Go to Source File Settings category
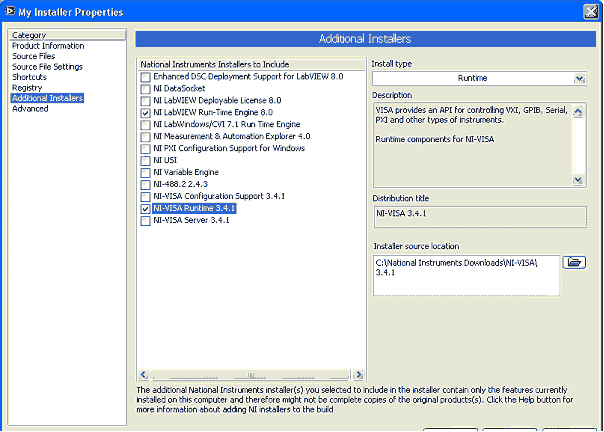This screenshot has height=432, width=604. coord(47,67)
